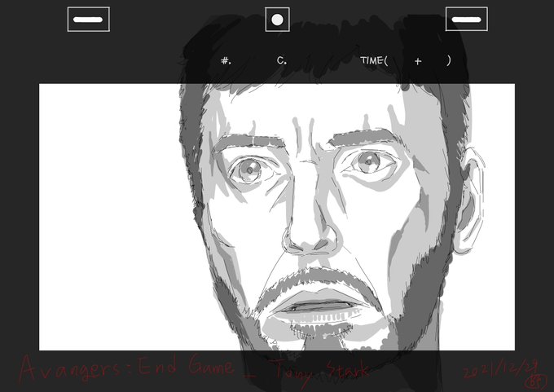Viewport: 554px width, 392px height.
Task: Click the "+" sign inside the TIME field
Action: (x=418, y=61)
